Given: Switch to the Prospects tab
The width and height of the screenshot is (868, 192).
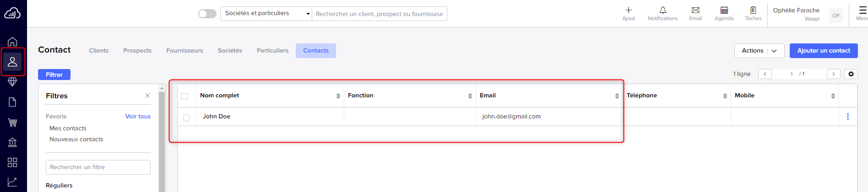Looking at the screenshot, I should point(137,51).
